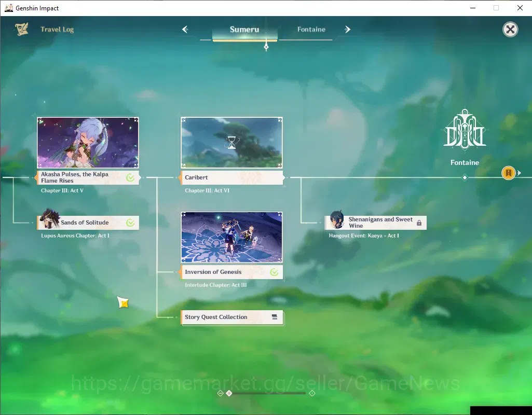Click the diamond pointer under Sumeru tab
The height and width of the screenshot is (415, 532).
266,46
